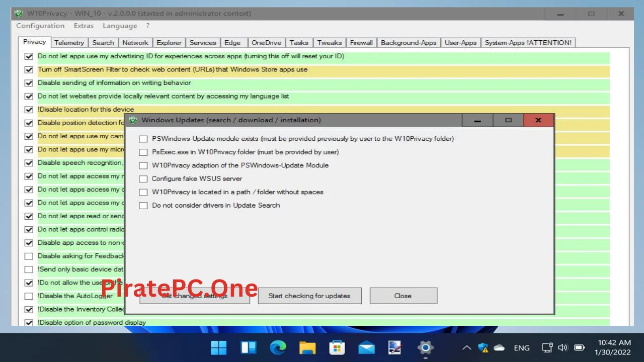644x362 pixels.
Task: Switch to the Tweaks tab
Action: 330,43
